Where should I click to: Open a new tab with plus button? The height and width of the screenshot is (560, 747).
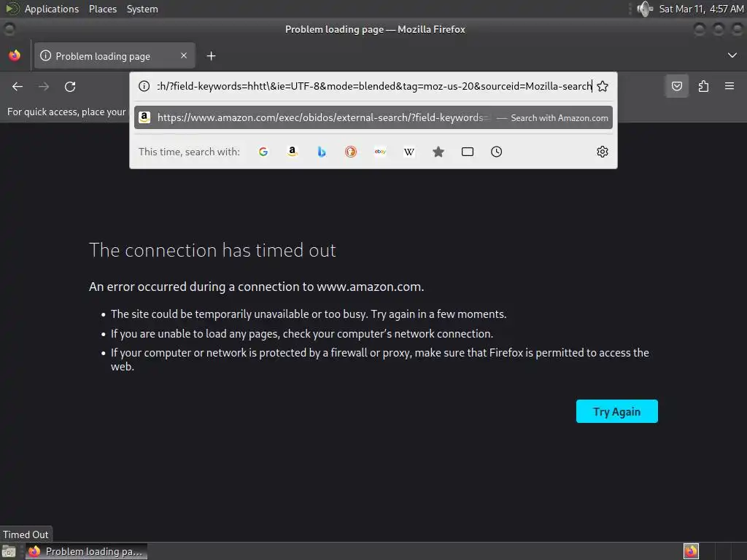click(211, 56)
